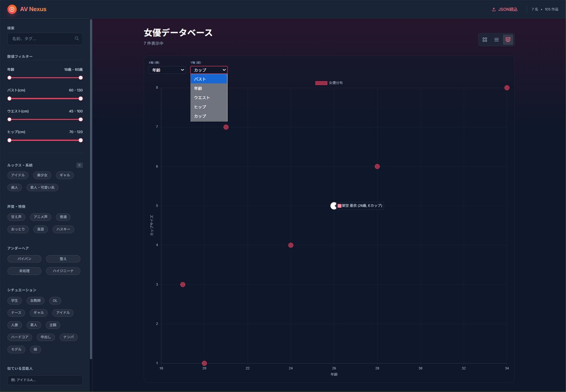Choose ヒップ in the open Y-axis list
566x392 pixels.
click(x=209, y=107)
